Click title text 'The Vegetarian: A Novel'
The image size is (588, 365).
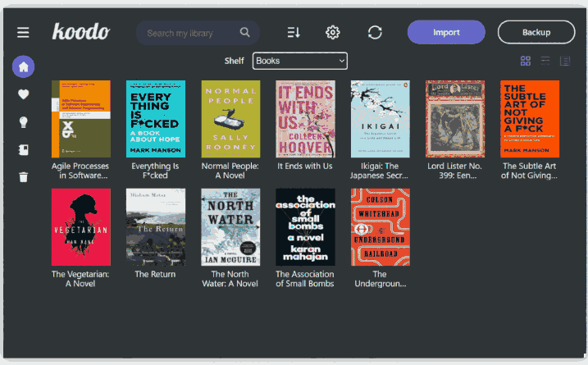tap(80, 279)
